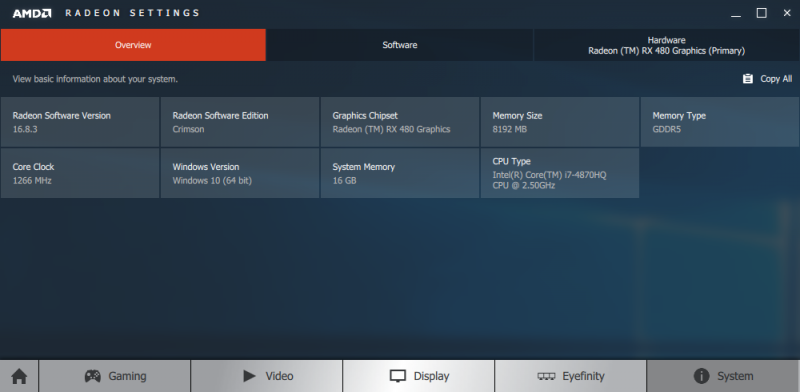Open the Video section
Viewport: 800px width, 392px height.
click(x=267, y=376)
